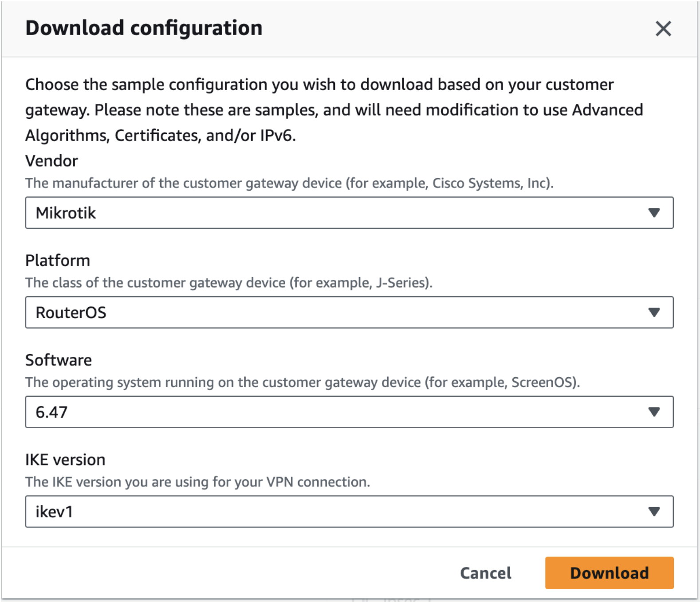The image size is (700, 602).
Task: Click the Vendor field label
Action: [51, 160]
